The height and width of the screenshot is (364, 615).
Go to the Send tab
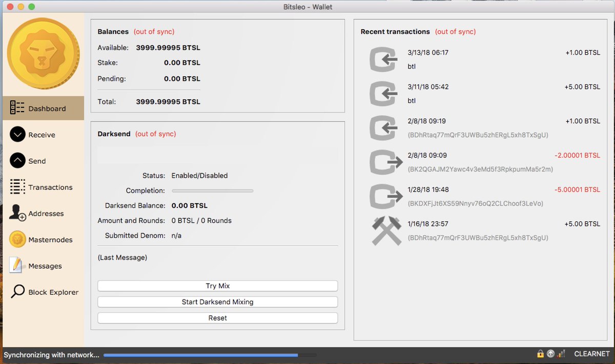(x=43, y=161)
